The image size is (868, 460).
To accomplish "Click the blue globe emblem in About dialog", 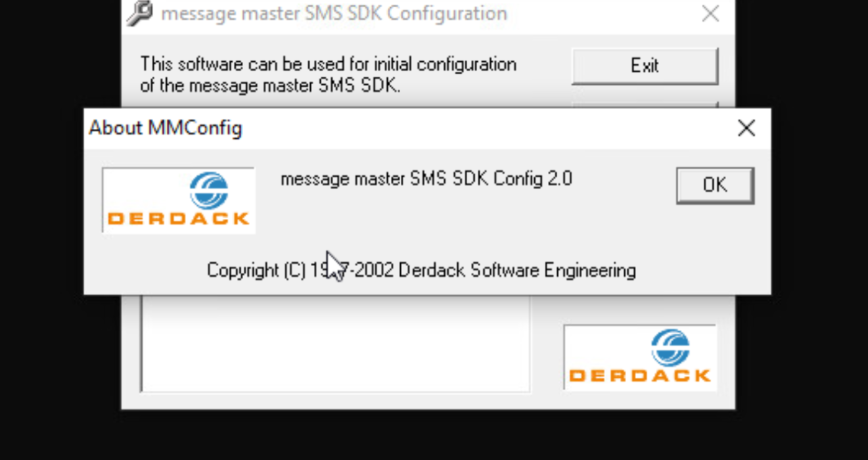I will click(x=209, y=191).
